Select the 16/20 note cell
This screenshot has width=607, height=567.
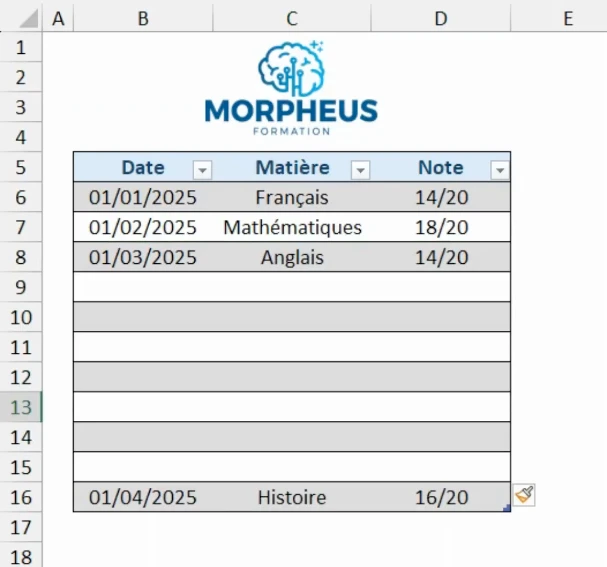(x=441, y=497)
